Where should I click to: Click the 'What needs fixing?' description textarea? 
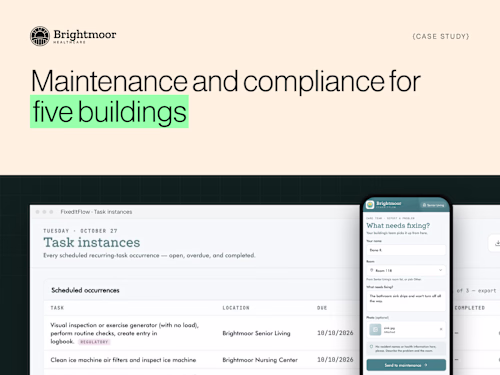pos(406,301)
